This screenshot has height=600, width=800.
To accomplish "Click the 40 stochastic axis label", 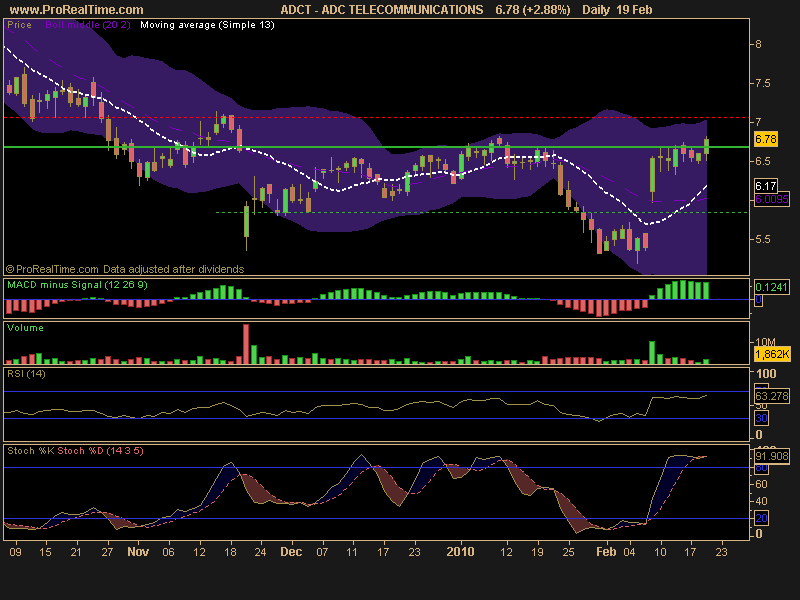I will (761, 501).
